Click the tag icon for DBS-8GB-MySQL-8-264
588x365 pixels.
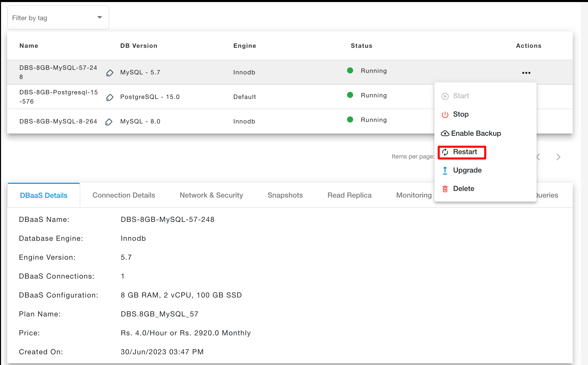coord(109,122)
